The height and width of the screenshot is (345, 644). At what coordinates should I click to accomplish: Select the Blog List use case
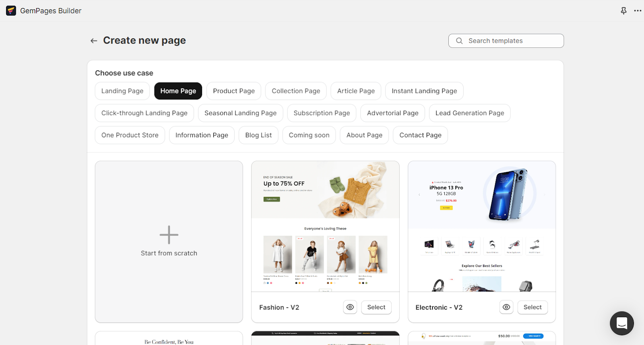[258, 135]
